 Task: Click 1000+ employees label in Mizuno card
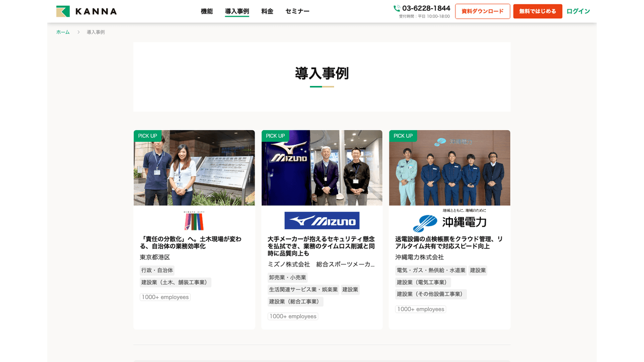[293, 316]
